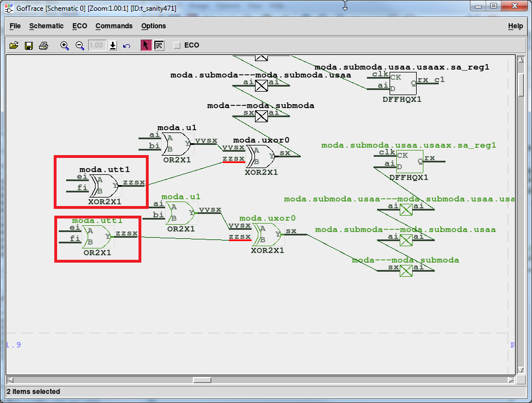This screenshot has height=403, width=532.
Task: Enable the ECO checkbox
Action: pyautogui.click(x=178, y=45)
